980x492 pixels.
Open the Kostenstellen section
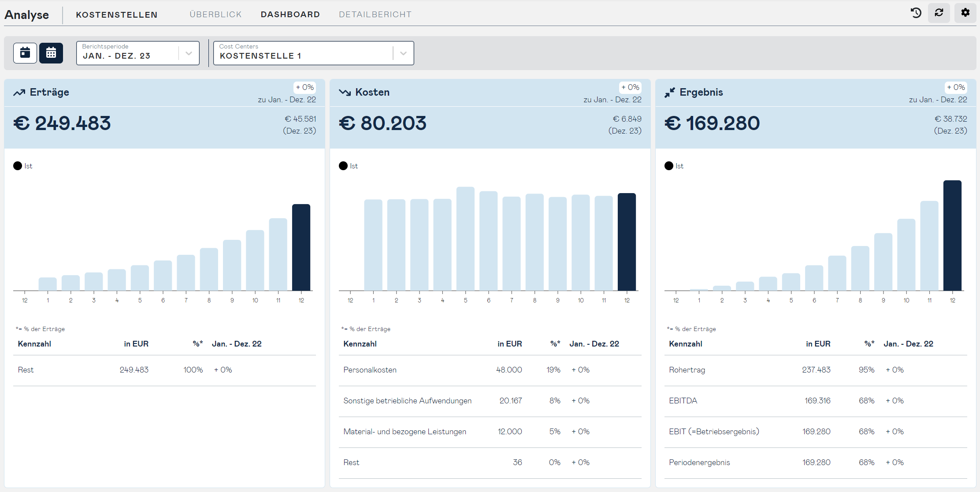117,15
